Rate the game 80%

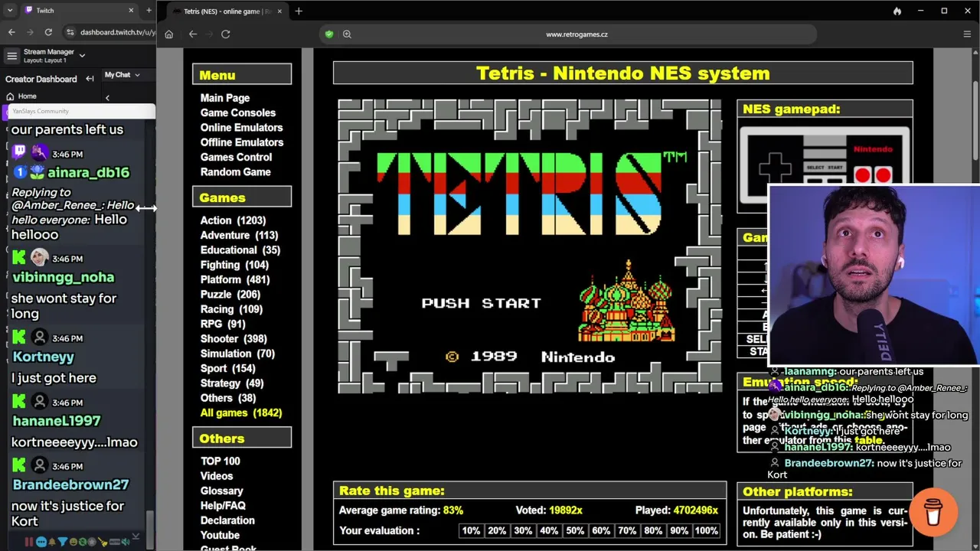(653, 531)
